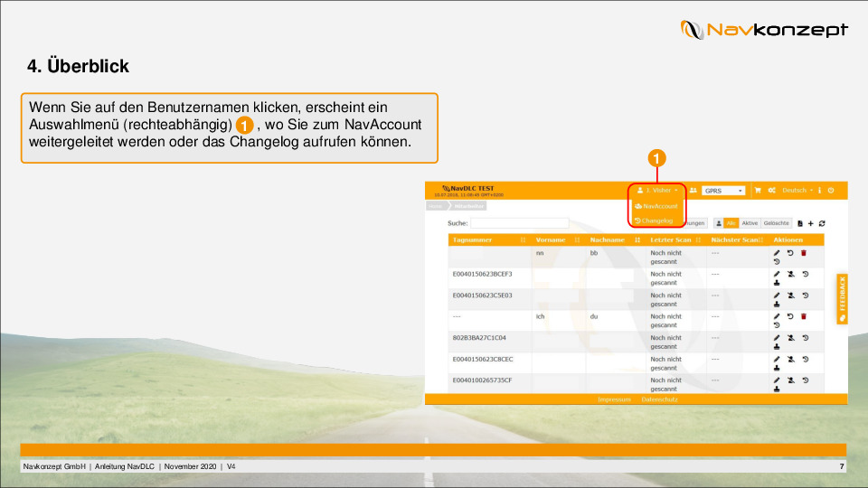868x488 pixels.
Task: Click the red trash icon in the ich du row
Action: pyautogui.click(x=804, y=317)
